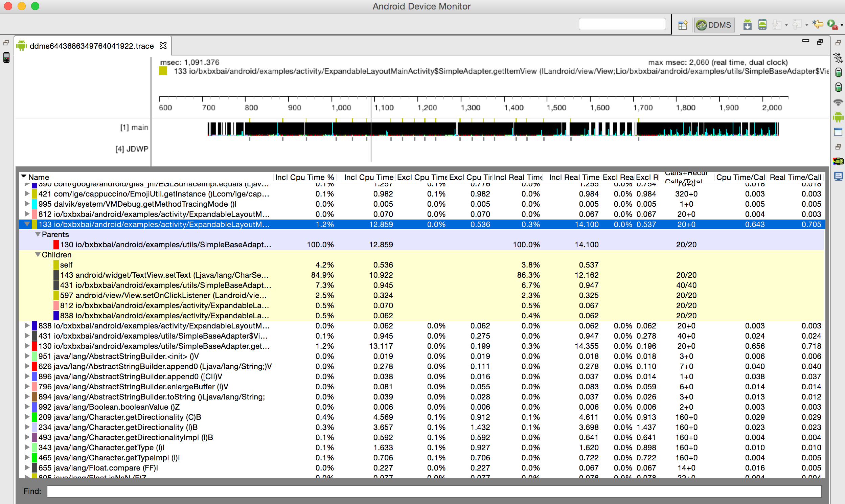Collapse the Children section
The image size is (845, 504).
(x=38, y=255)
